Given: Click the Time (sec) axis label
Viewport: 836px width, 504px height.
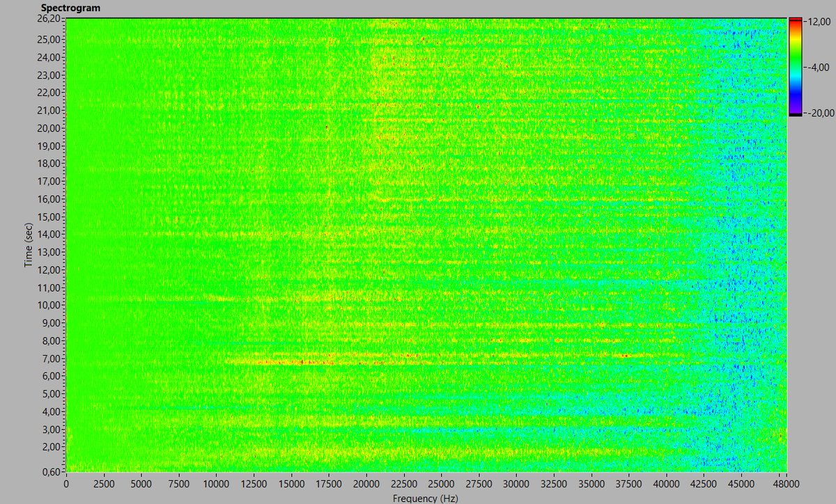Looking at the screenshot, I should (x=29, y=245).
